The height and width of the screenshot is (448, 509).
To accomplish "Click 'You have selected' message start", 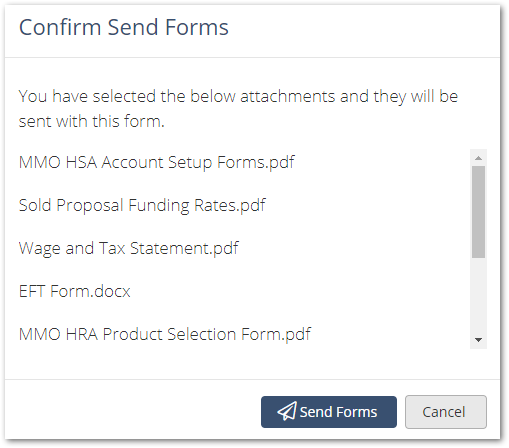I will [87, 96].
